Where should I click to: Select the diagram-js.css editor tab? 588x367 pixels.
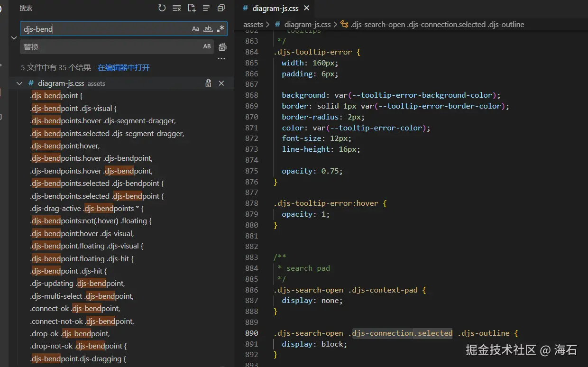(274, 8)
